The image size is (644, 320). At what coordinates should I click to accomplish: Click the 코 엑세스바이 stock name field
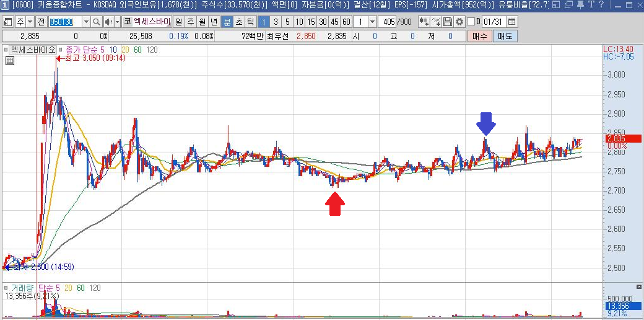coord(147,22)
